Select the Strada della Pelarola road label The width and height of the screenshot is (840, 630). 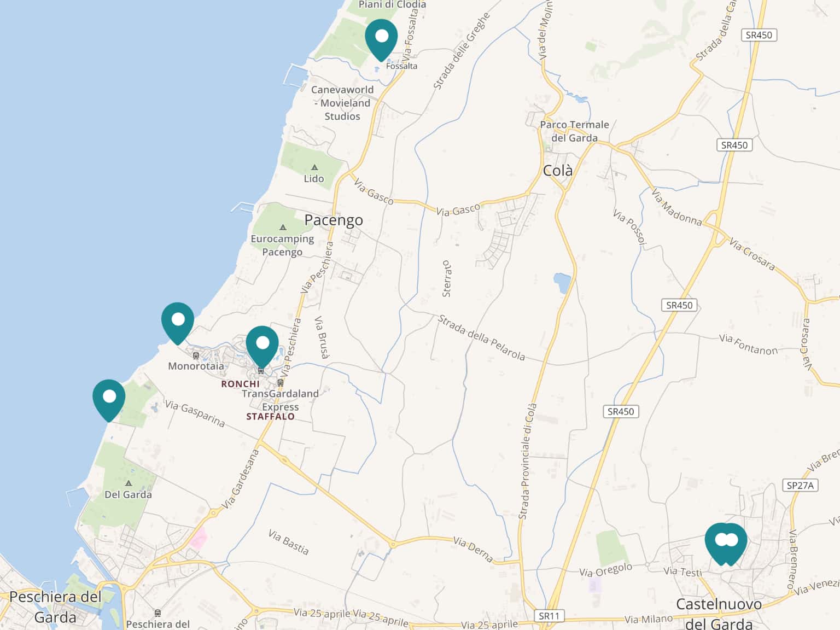coord(481,338)
